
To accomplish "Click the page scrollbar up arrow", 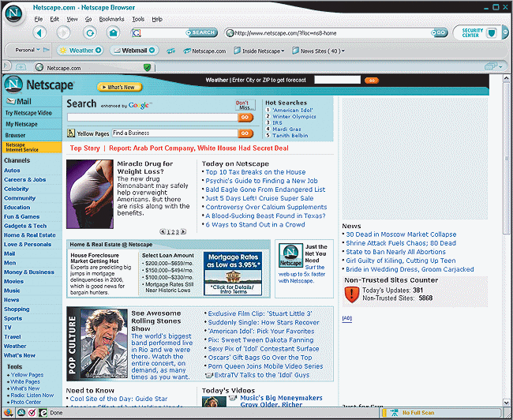I will click(x=506, y=78).
